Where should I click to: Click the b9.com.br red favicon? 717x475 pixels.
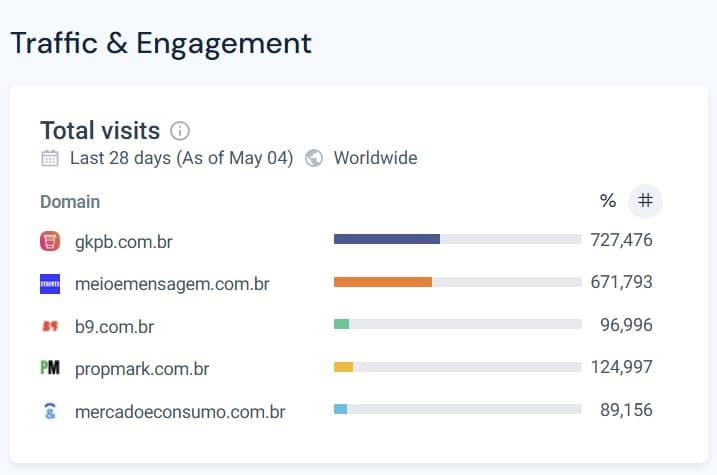[50, 326]
